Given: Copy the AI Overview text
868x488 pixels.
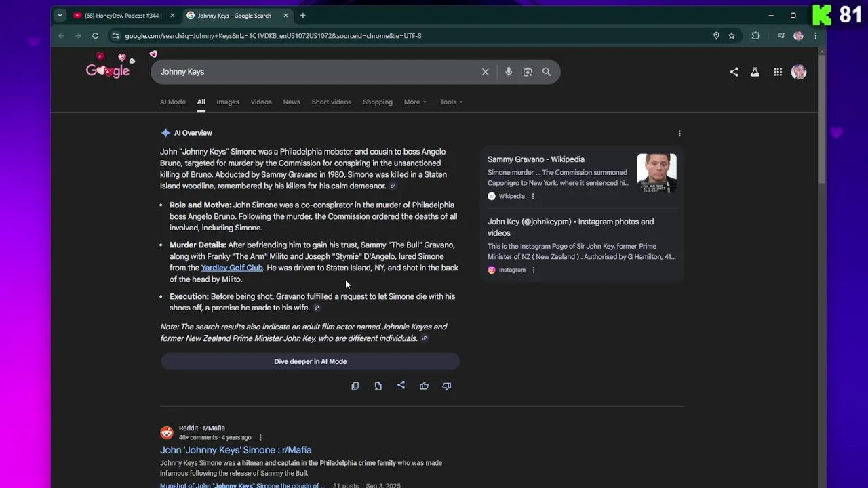Looking at the screenshot, I should click(x=355, y=386).
